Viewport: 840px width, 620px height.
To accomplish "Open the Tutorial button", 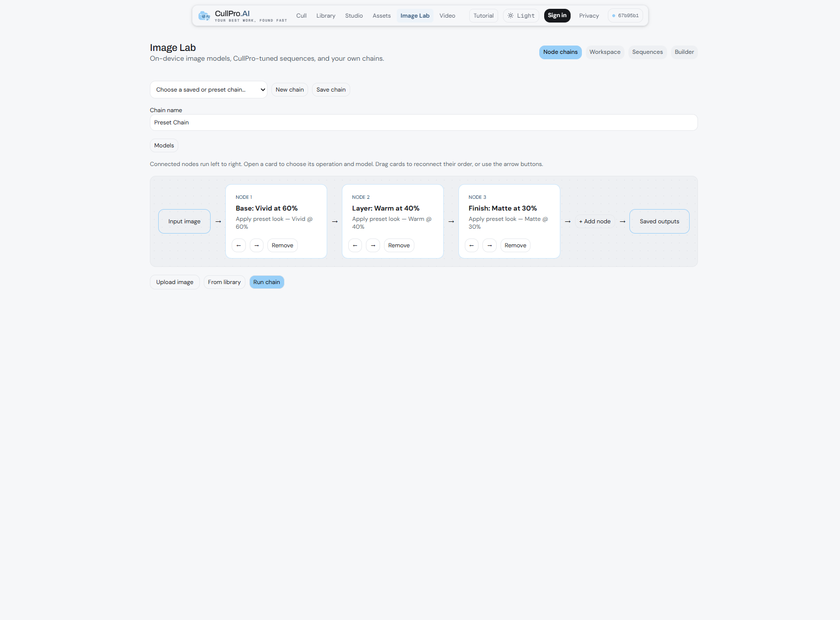I will pyautogui.click(x=483, y=16).
